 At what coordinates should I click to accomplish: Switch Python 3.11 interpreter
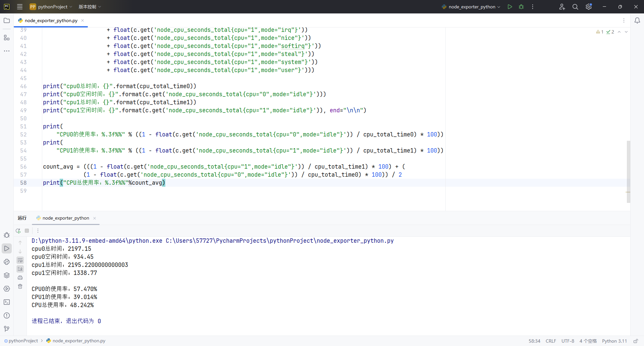[614, 341]
